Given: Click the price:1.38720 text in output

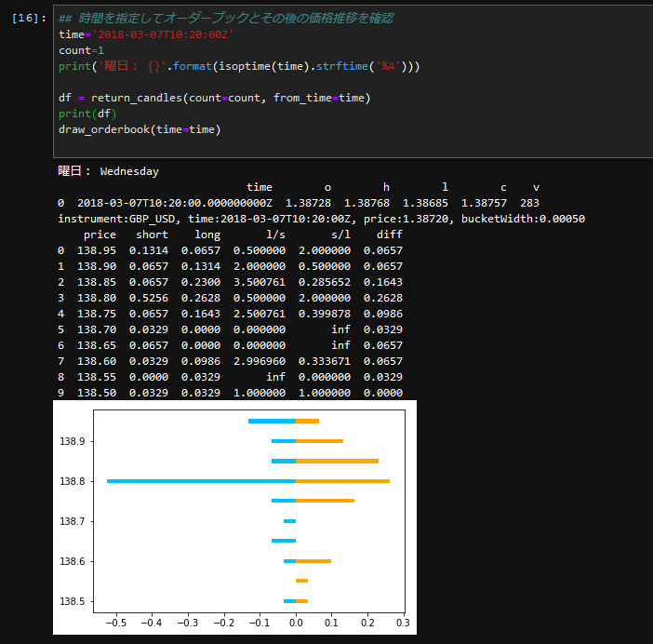Looking at the screenshot, I should click(408, 219).
